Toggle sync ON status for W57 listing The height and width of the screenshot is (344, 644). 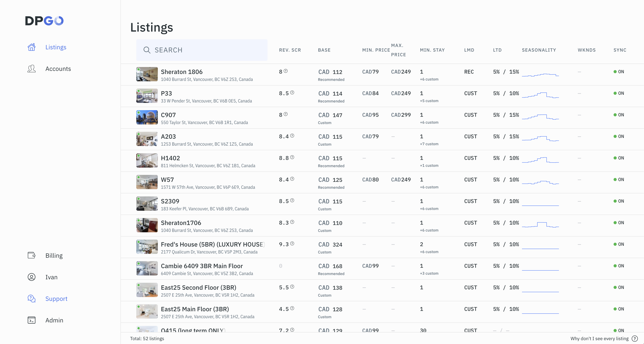pos(619,180)
